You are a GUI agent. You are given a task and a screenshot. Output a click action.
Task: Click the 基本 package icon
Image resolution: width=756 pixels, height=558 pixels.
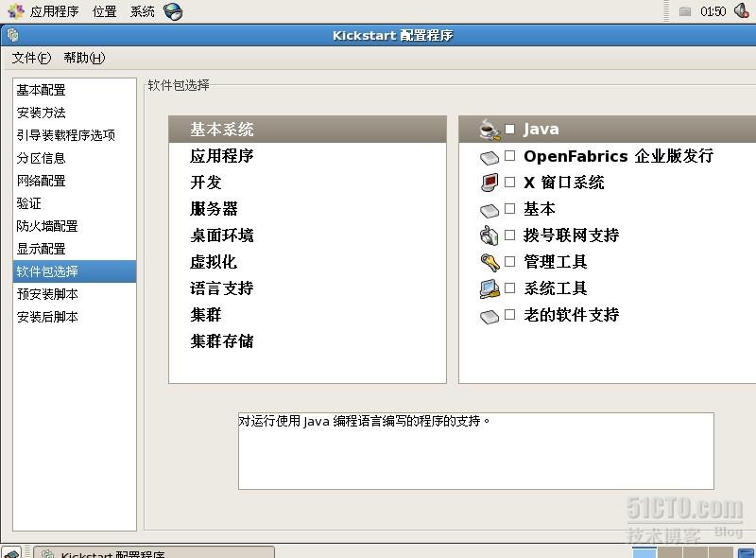coord(490,211)
